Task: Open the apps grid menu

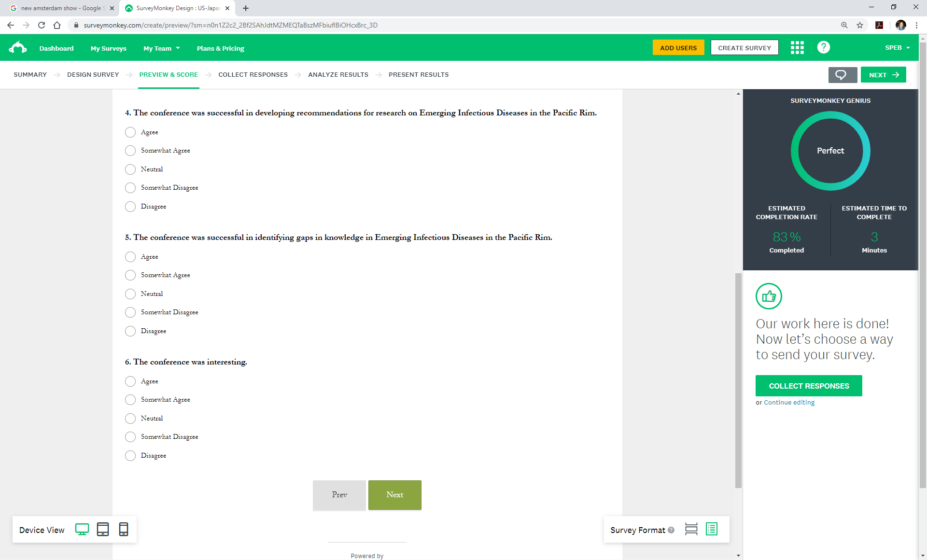Action: tap(797, 48)
